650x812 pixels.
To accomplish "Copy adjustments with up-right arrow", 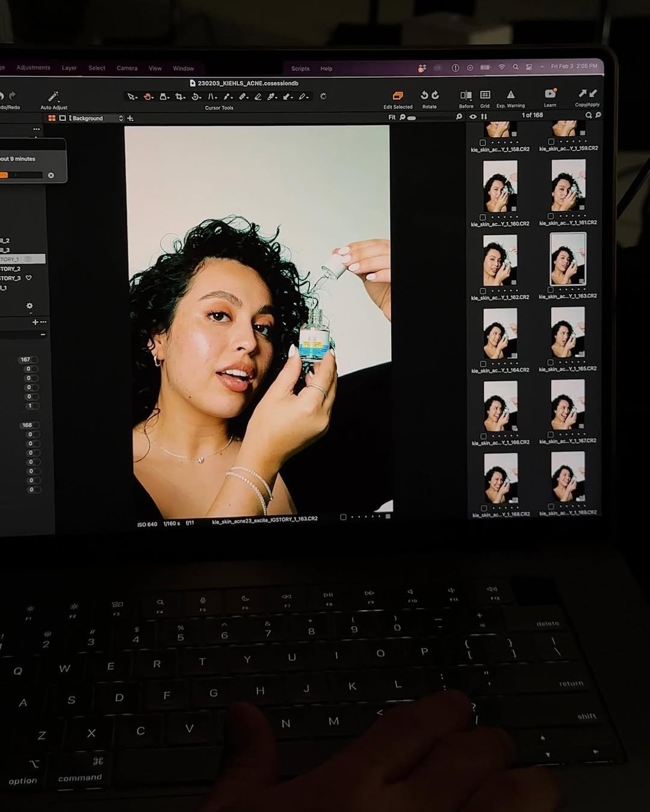I will pyautogui.click(x=583, y=93).
